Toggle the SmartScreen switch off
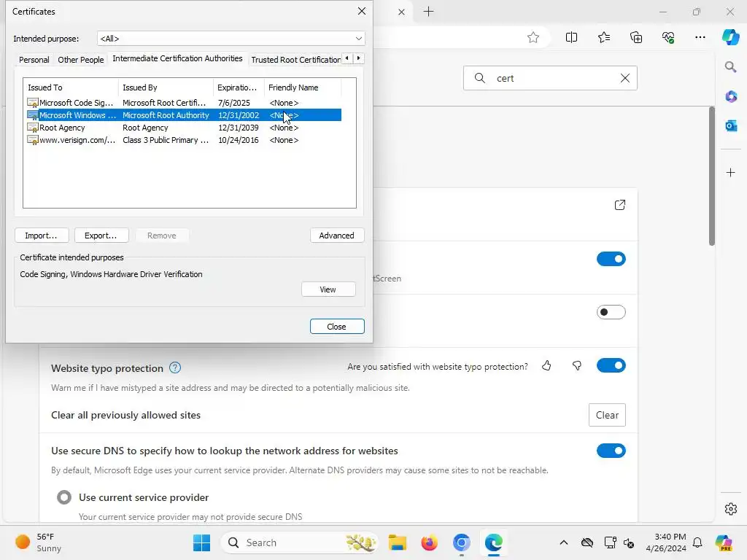747x560 pixels. [x=611, y=259]
